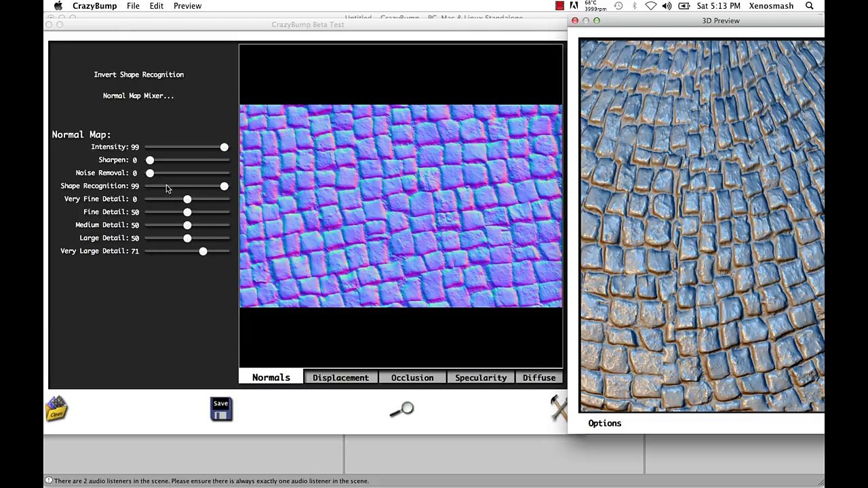Click the CrazyBump Beta Test window title
868x488 pixels.
click(x=308, y=24)
